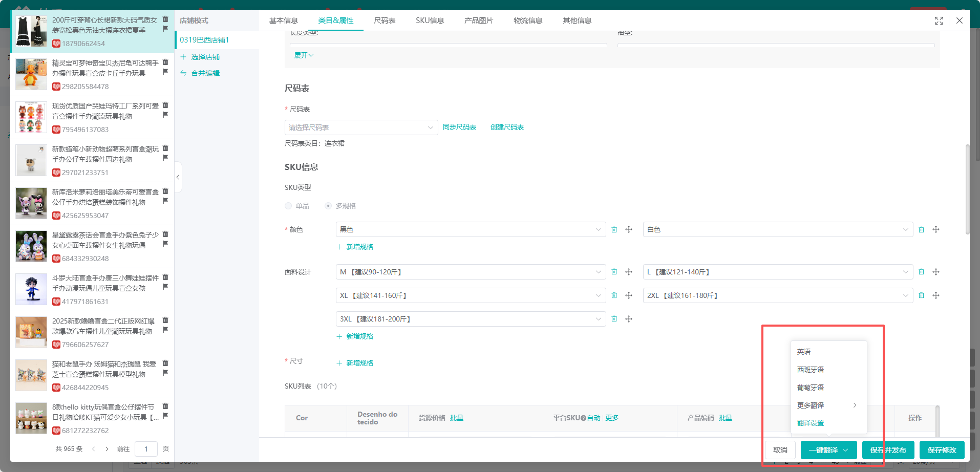Click the black dress product thumbnail
Screen dimensions: 980x472
[31, 31]
